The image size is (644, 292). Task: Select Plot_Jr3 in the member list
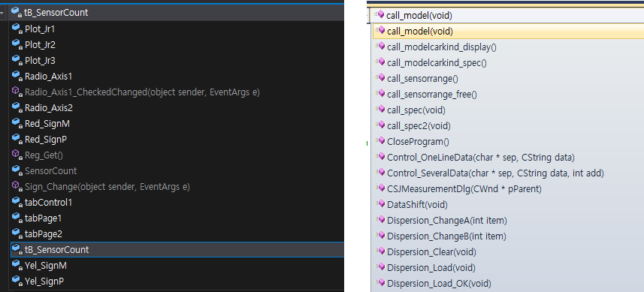(x=41, y=61)
